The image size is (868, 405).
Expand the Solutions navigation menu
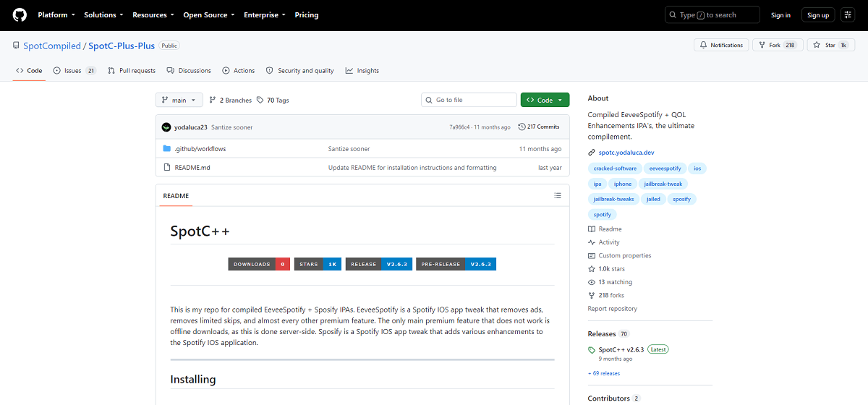103,14
